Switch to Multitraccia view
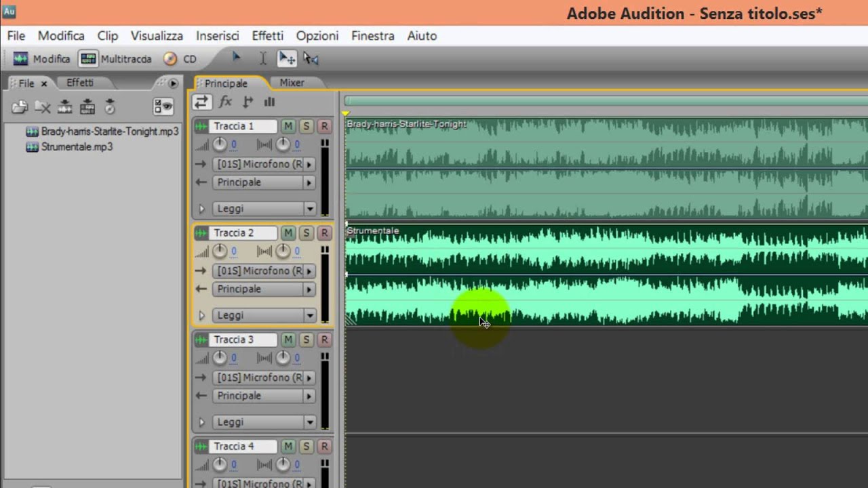This screenshot has height=488, width=868. point(115,59)
